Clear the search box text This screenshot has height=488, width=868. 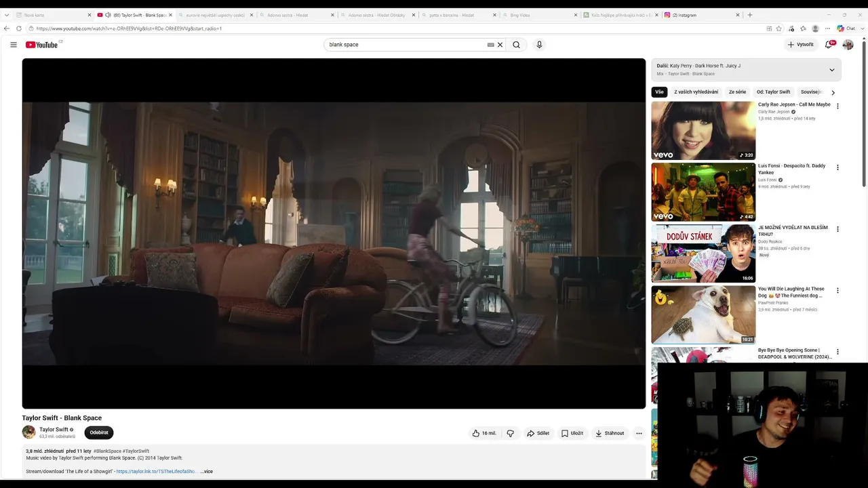click(500, 45)
